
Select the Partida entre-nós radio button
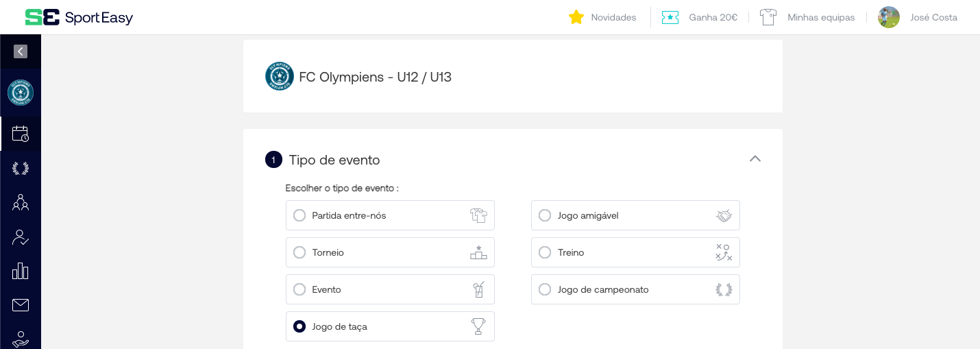[x=299, y=215]
